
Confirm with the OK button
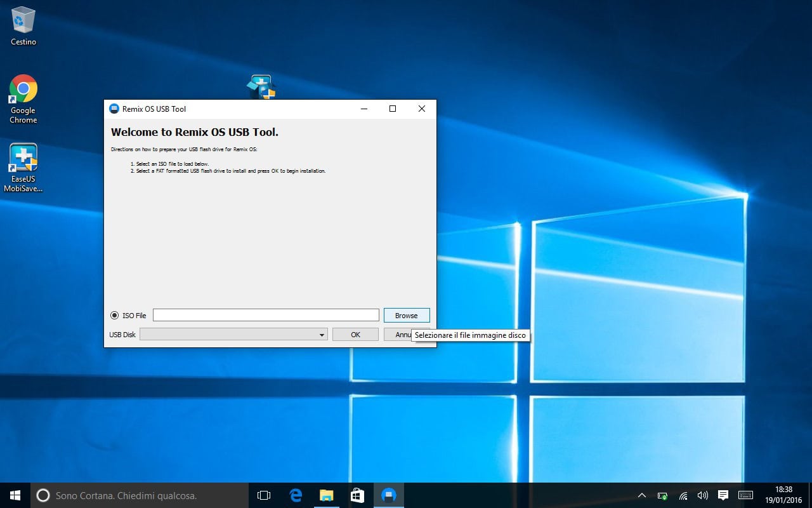pyautogui.click(x=355, y=334)
